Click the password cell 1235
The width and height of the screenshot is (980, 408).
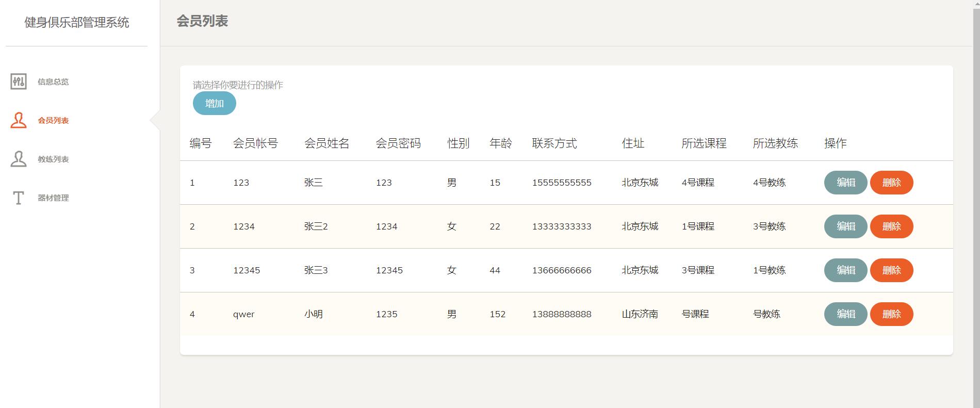pos(387,314)
